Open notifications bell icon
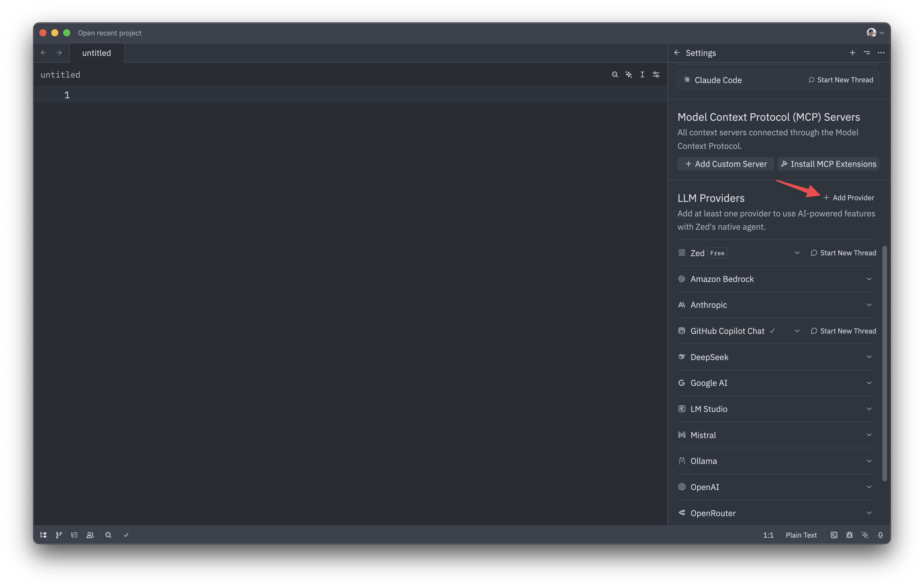This screenshot has width=924, height=588. 881,535
